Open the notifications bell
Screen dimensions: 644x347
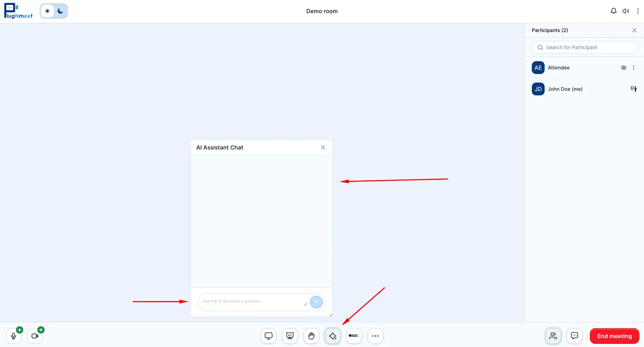[x=613, y=11]
